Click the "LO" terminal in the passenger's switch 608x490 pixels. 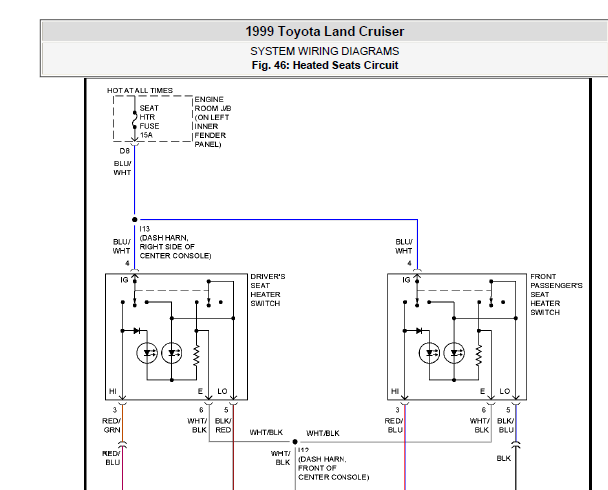click(x=504, y=391)
